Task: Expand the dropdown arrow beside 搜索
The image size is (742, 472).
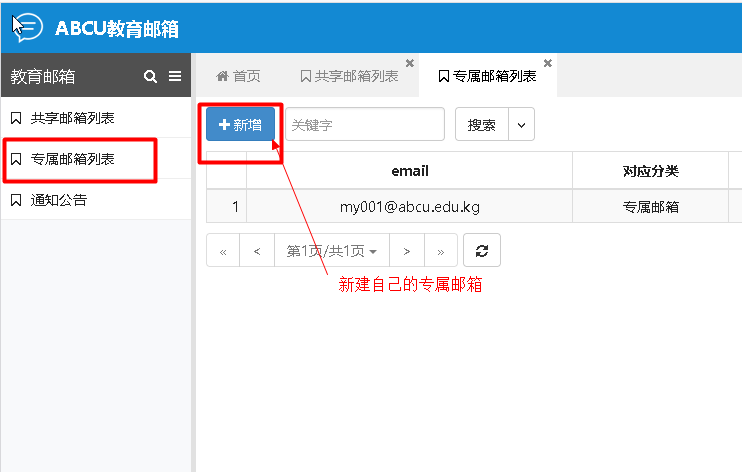Action: 521,125
